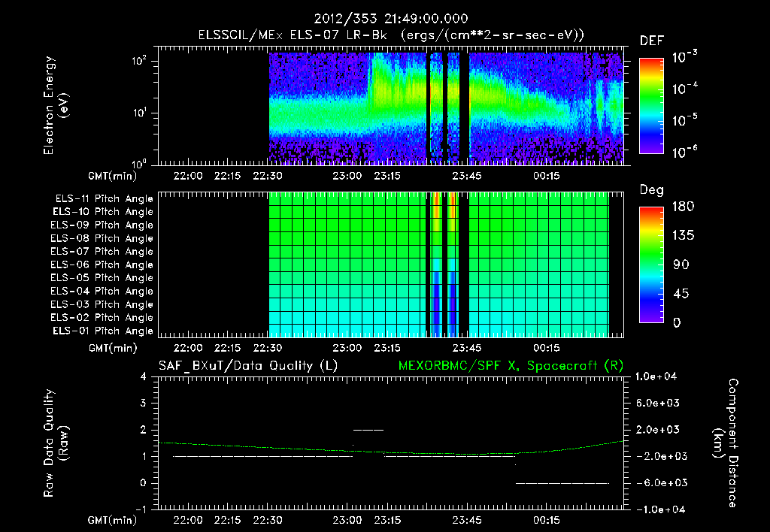Select the ELS-06 Pitch Angle row label
The image size is (770, 532).
click(x=102, y=264)
